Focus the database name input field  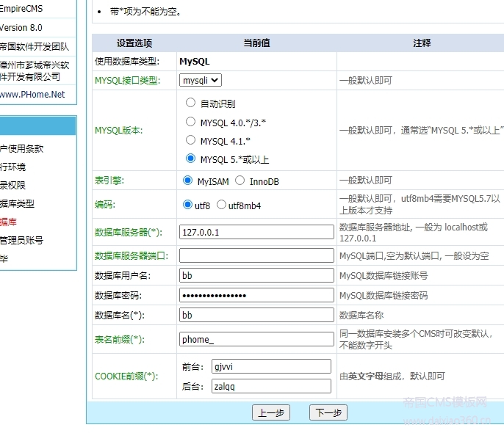tap(256, 315)
